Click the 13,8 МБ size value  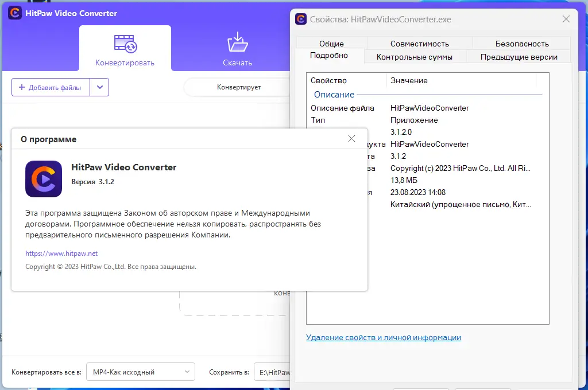(404, 180)
